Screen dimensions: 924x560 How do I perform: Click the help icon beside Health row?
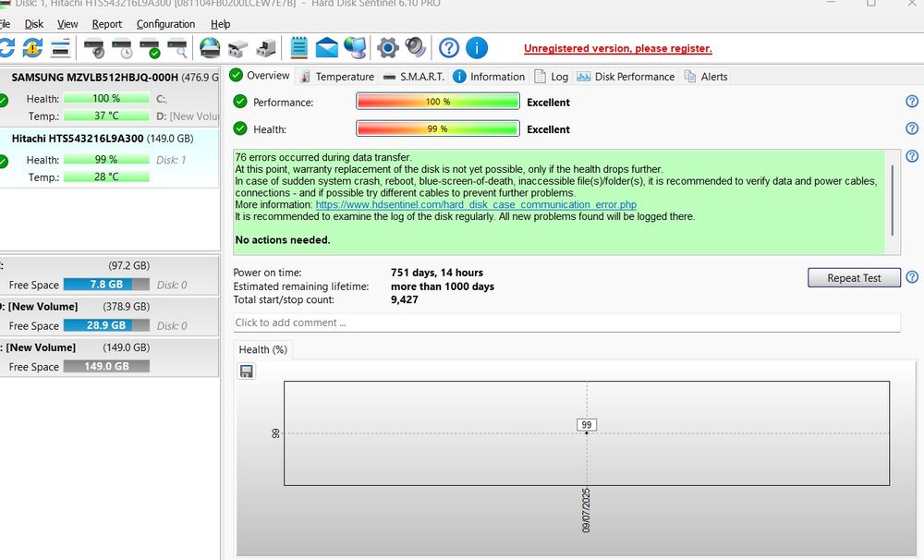912,128
